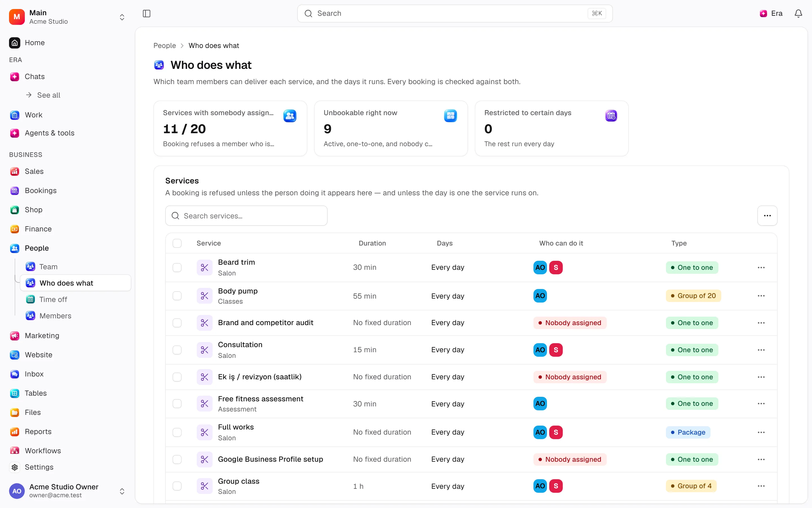Open row actions for Free fitness assessment
The height and width of the screenshot is (508, 812).
click(761, 404)
